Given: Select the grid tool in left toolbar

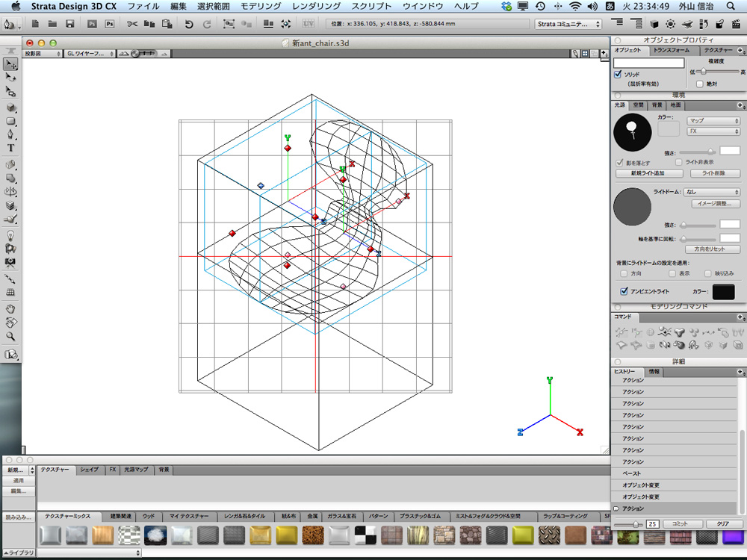Looking at the screenshot, I should coord(10,293).
